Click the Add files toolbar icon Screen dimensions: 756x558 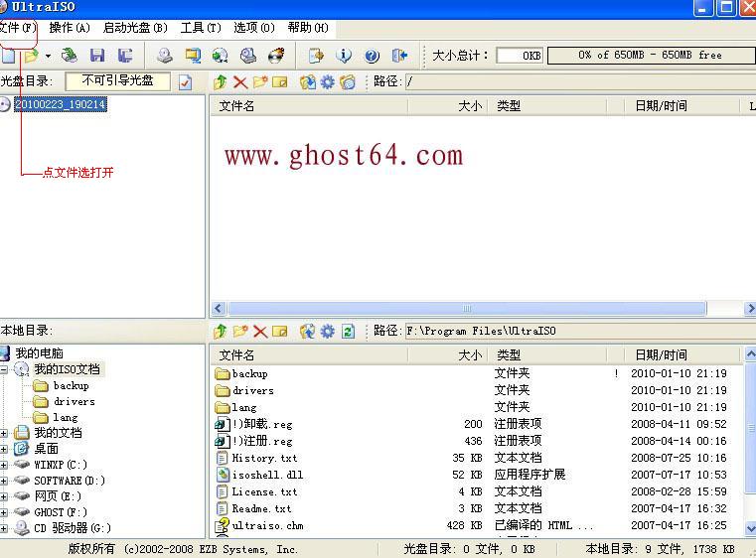coord(316,56)
